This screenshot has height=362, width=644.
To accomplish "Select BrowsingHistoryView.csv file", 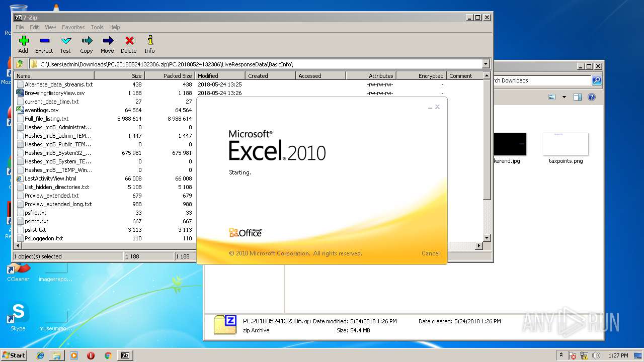I will 55,93.
